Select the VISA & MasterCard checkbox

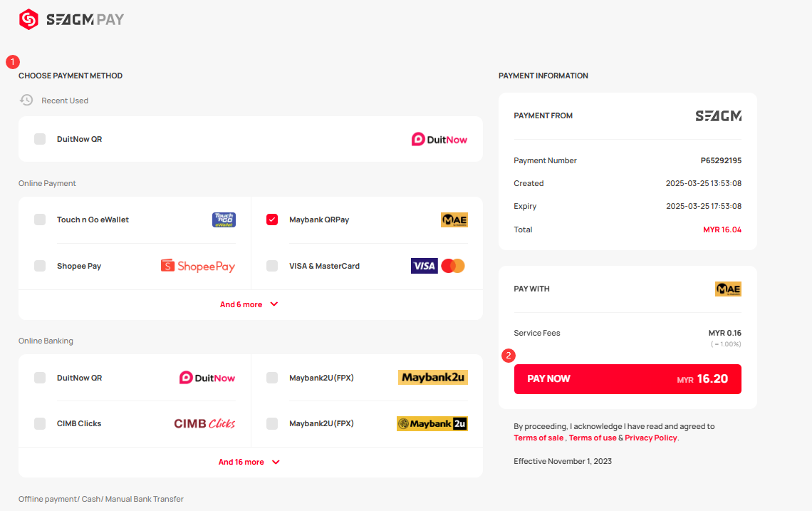coord(272,266)
